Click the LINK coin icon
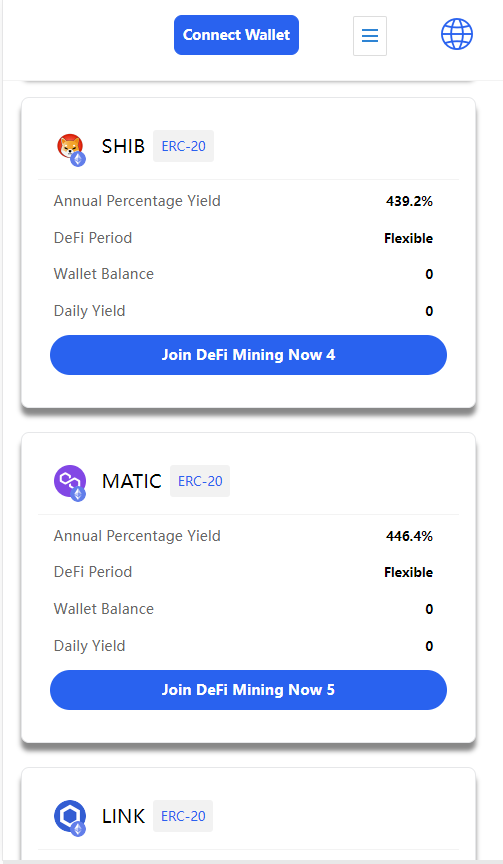This screenshot has width=503, height=864. pyautogui.click(x=71, y=817)
